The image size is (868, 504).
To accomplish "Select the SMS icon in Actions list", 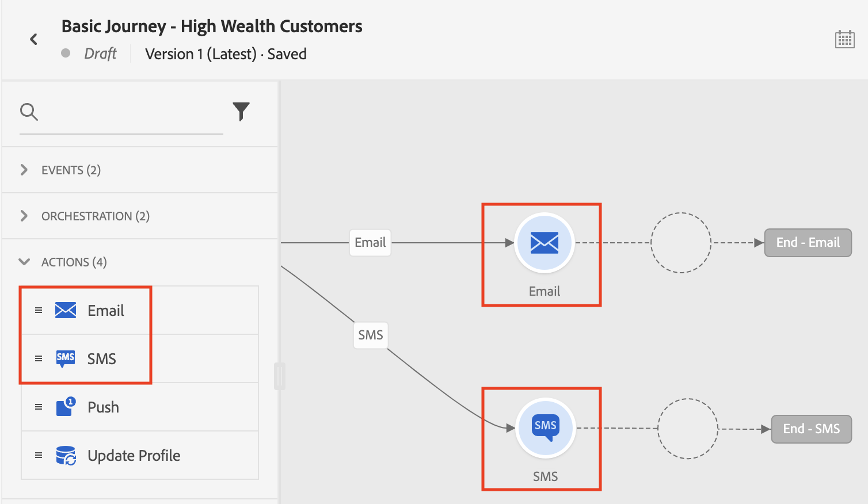I will [x=66, y=359].
